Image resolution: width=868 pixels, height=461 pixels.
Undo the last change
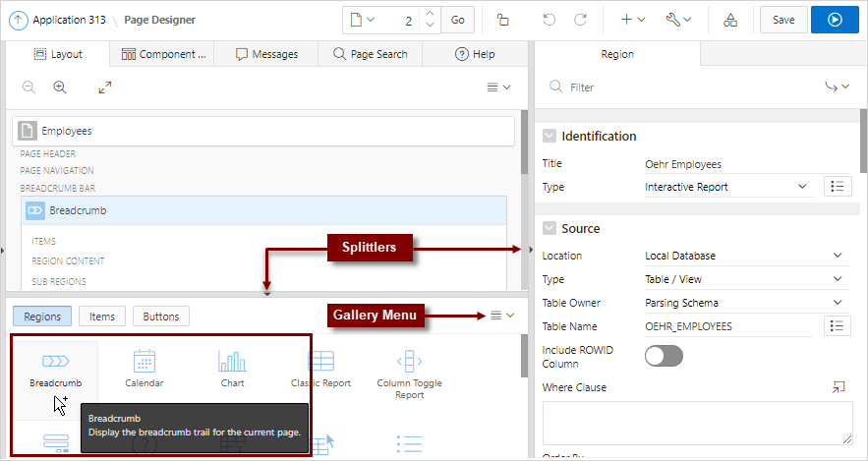tap(549, 20)
